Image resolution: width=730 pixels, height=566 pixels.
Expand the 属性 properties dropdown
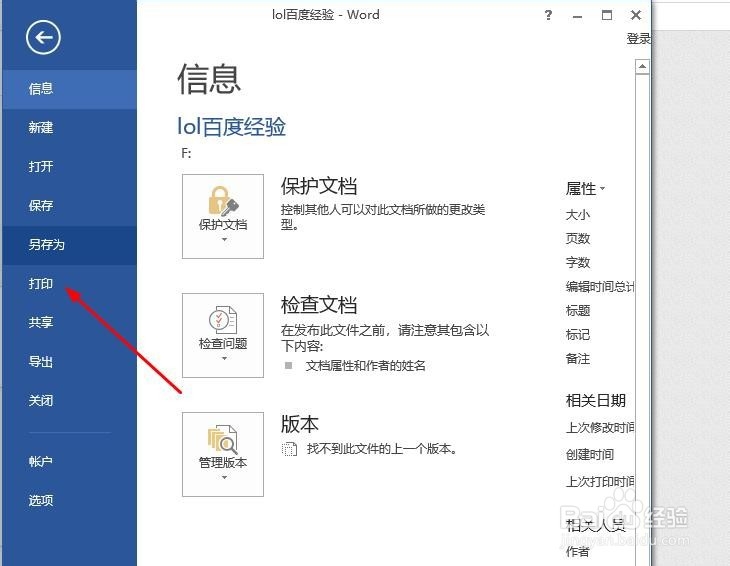585,189
